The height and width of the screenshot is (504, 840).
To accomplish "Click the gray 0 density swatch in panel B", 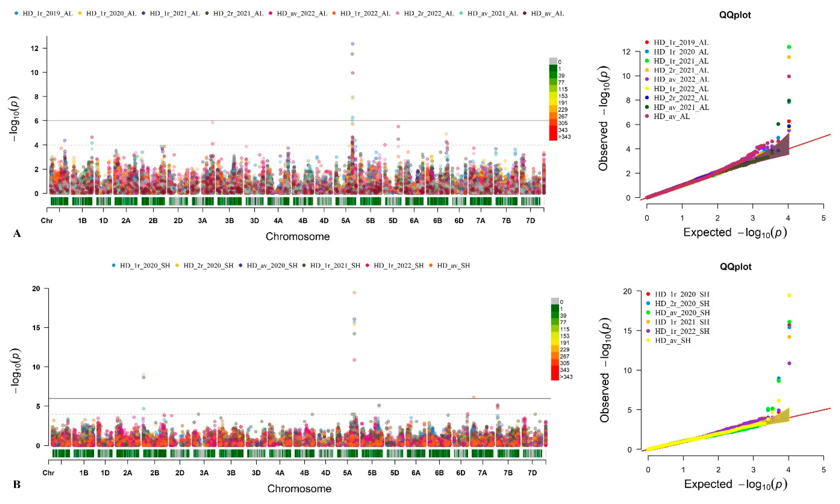I will tap(555, 302).
